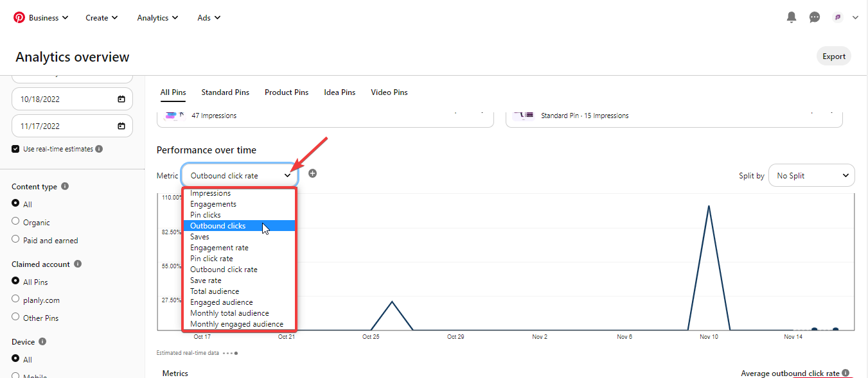Click info icon next to Content type
This screenshot has width=868, height=378.
(65, 187)
